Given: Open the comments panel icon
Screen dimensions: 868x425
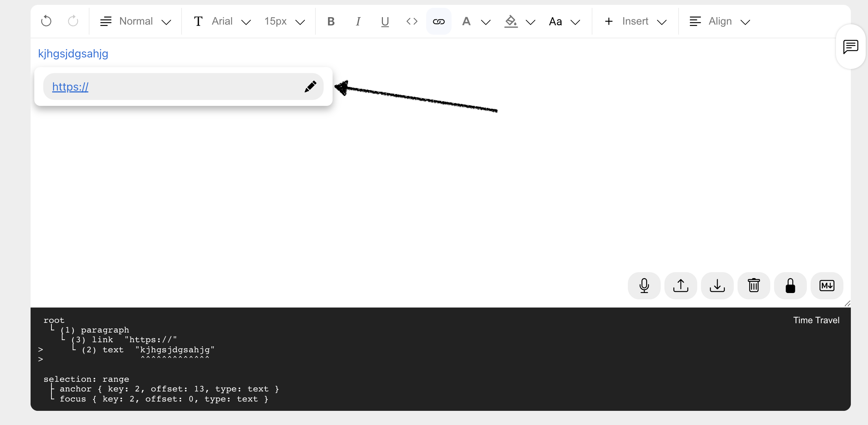Looking at the screenshot, I should point(850,46).
